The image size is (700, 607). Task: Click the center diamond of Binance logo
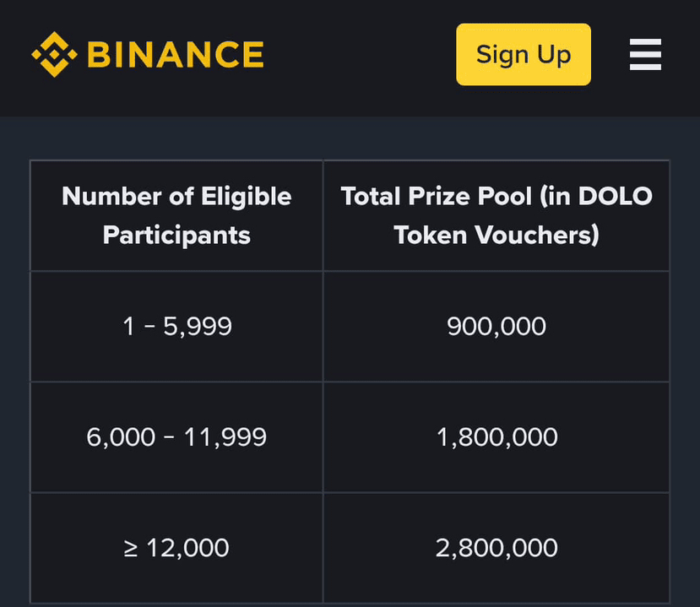pyautogui.click(x=55, y=54)
